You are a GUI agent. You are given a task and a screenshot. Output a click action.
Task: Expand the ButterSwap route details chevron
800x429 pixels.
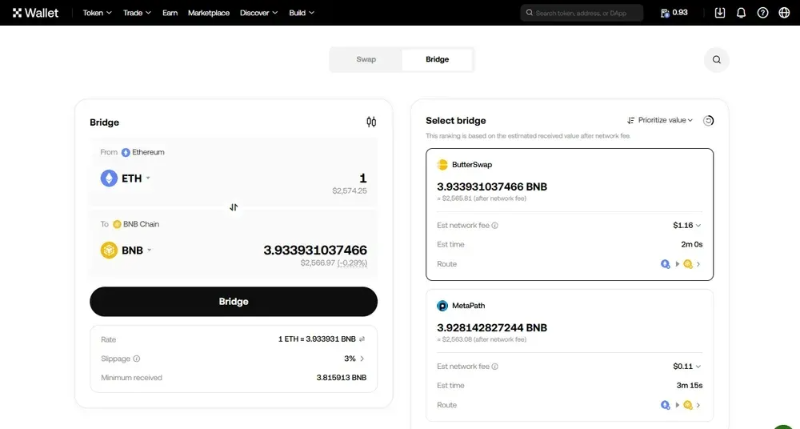pyautogui.click(x=698, y=264)
